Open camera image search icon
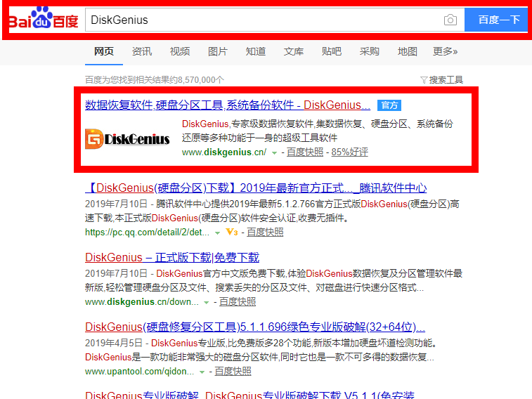The height and width of the screenshot is (399, 532). click(x=450, y=20)
